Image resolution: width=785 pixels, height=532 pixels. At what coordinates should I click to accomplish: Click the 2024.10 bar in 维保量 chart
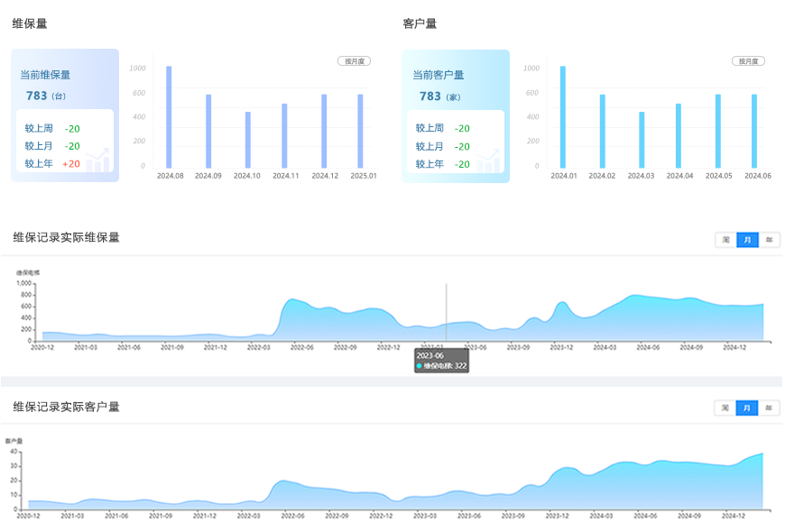[248, 140]
